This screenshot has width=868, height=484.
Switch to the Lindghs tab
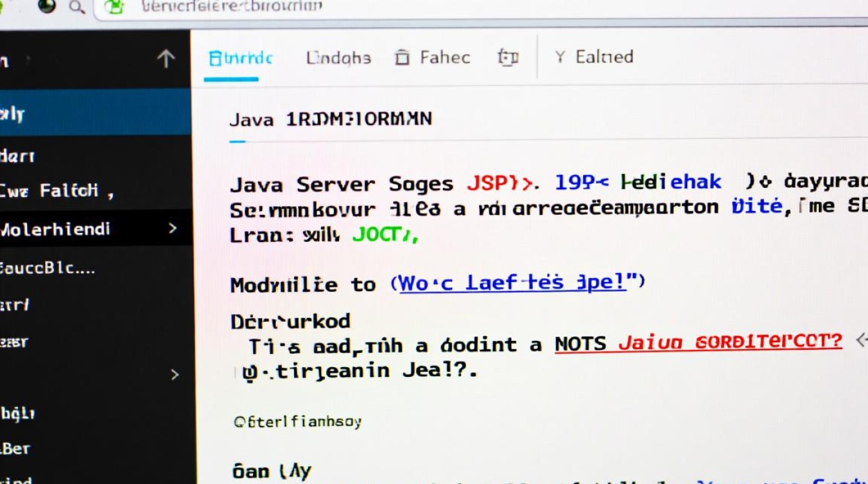338,57
